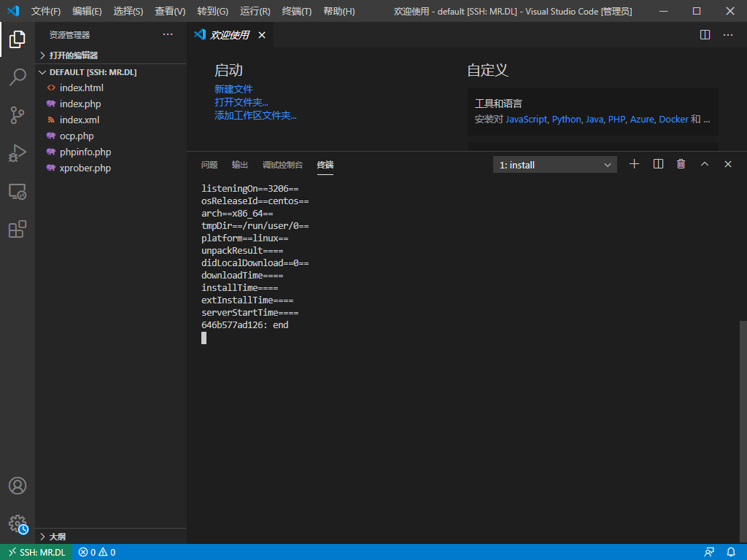The width and height of the screenshot is (747, 560).
Task: Click the explorer panel more actions ellipsis
Action: pyautogui.click(x=168, y=34)
